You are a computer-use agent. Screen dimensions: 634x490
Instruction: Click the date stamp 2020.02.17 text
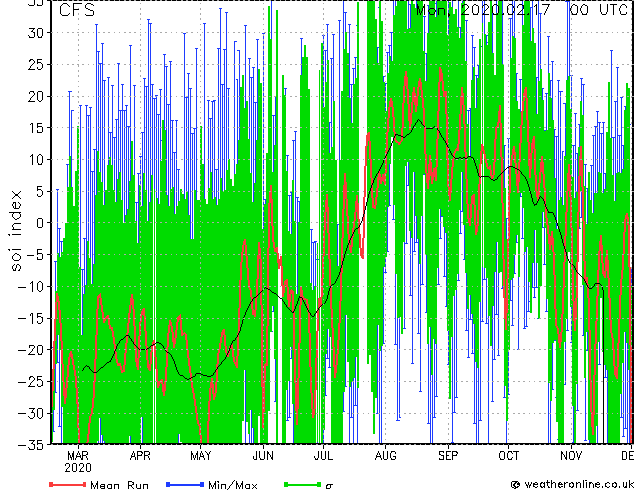(506, 10)
